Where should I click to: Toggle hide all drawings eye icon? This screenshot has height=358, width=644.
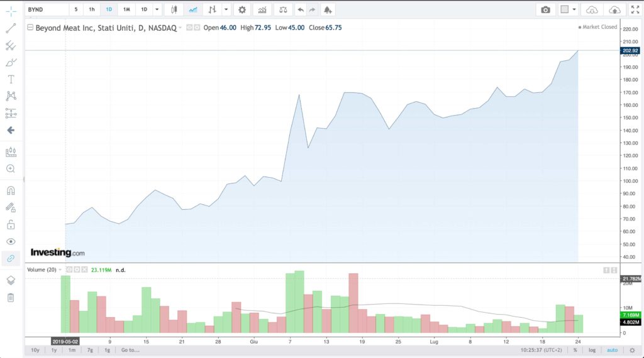(11, 242)
